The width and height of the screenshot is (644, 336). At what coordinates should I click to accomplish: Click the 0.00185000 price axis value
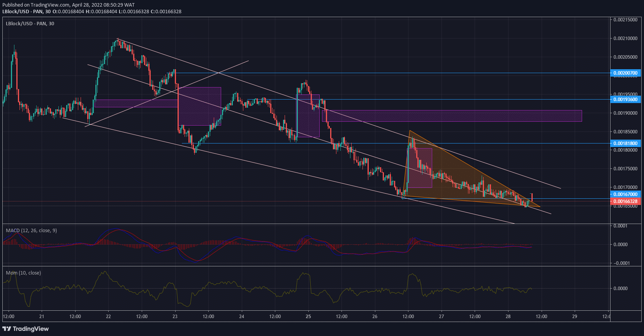pos(625,132)
